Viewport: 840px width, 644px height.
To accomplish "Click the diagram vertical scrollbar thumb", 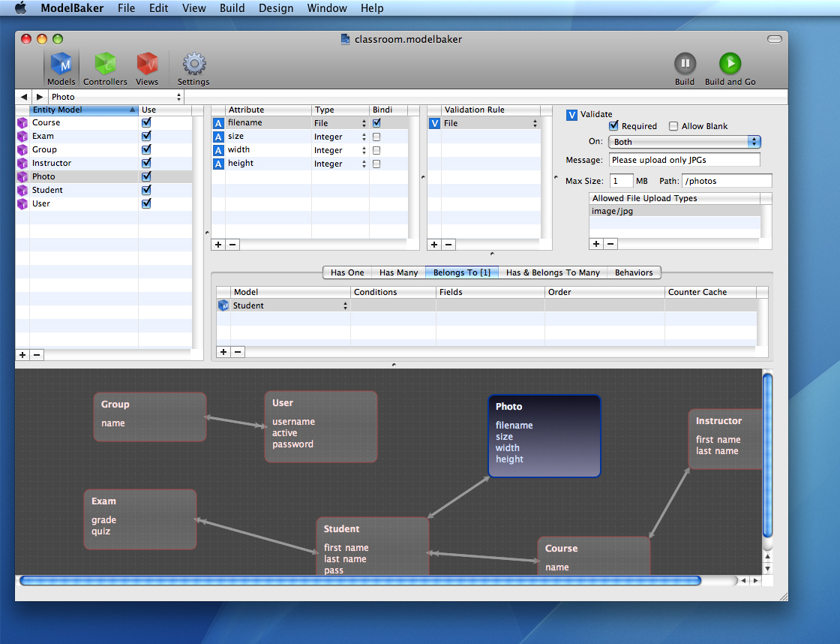I will tap(768, 456).
